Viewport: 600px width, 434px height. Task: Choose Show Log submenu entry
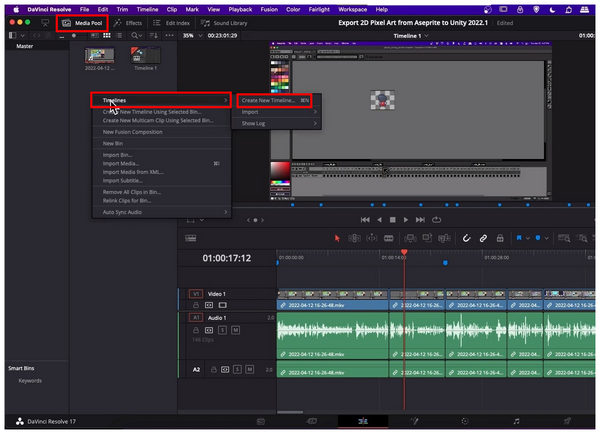point(278,123)
